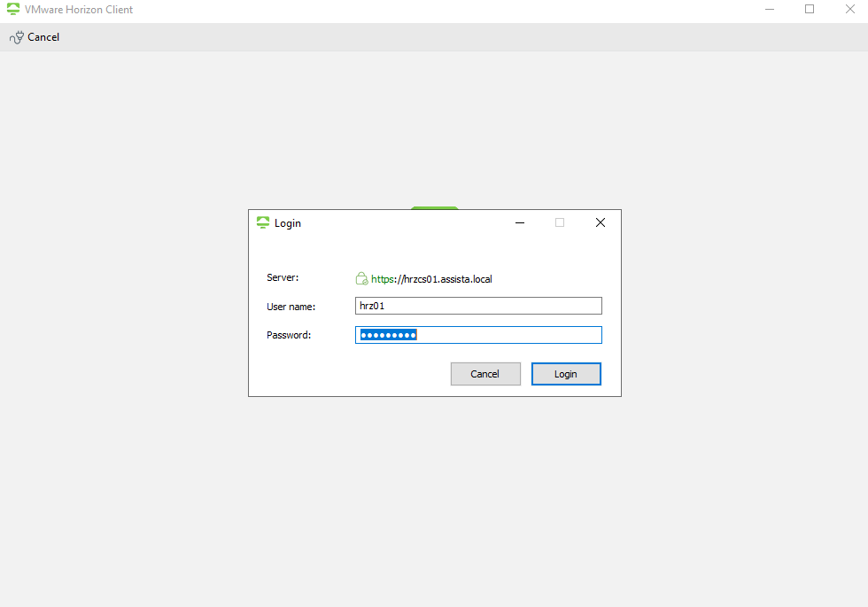Close the VMware Horizon Client window

tap(850, 9)
